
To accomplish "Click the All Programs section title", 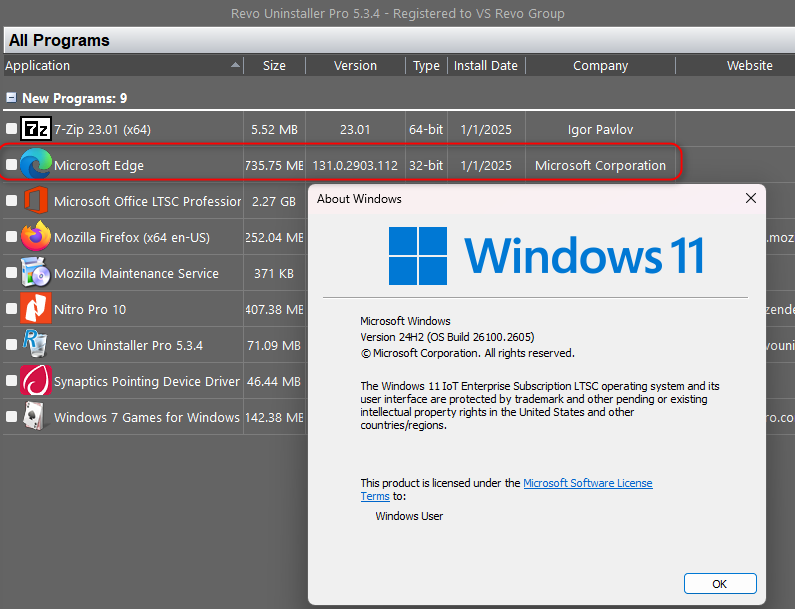I will pyautogui.click(x=59, y=40).
